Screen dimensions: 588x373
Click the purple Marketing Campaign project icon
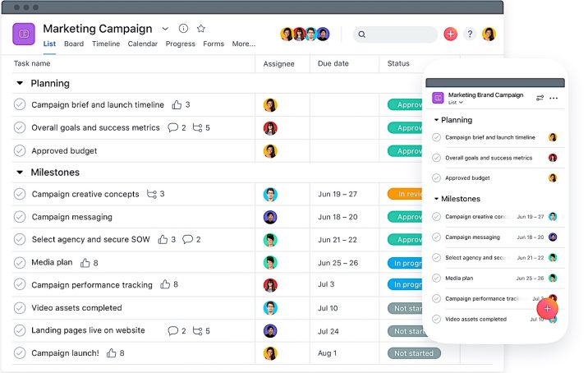(24, 34)
